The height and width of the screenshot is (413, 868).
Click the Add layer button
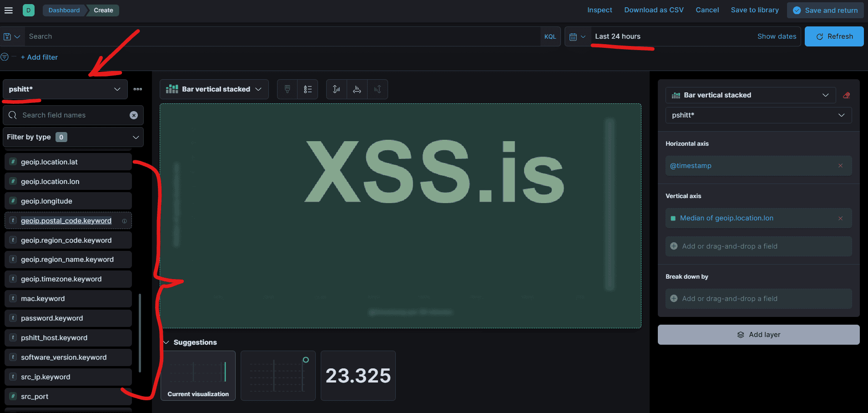pos(758,335)
